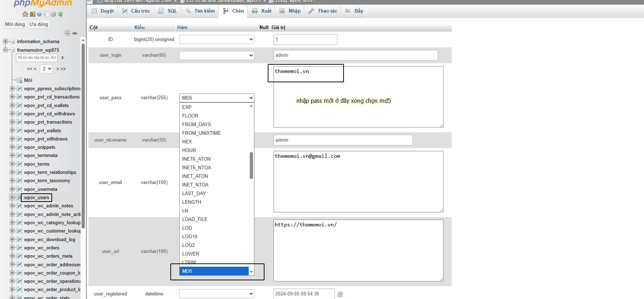Image resolution: width=644 pixels, height=299 pixels.
Task: Collapse the thememoivn_wp875 database node
Action: point(5,50)
